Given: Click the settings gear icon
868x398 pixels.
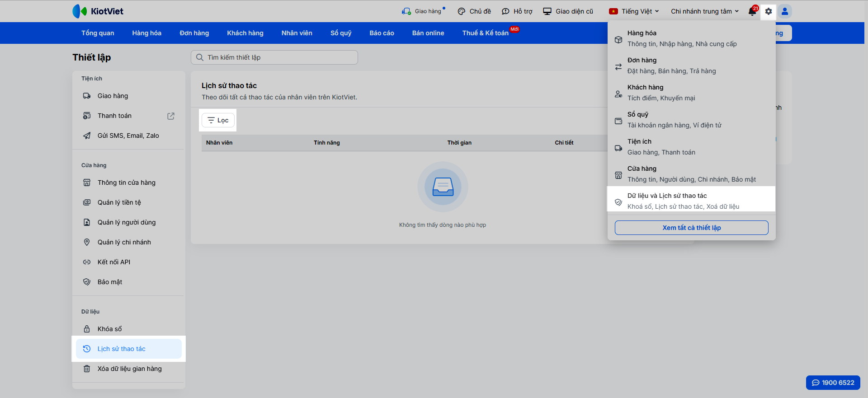Looking at the screenshot, I should (769, 11).
